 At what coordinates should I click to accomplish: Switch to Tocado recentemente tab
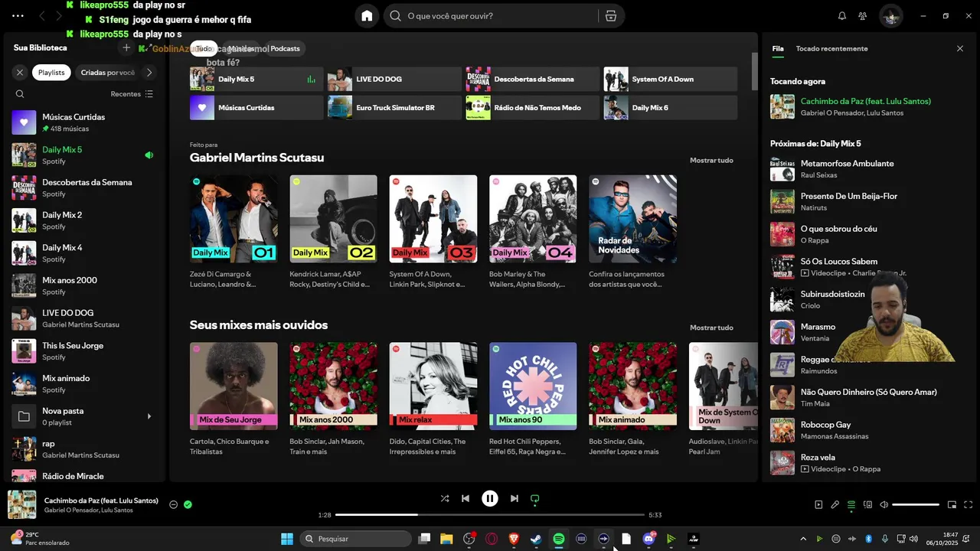click(x=831, y=48)
